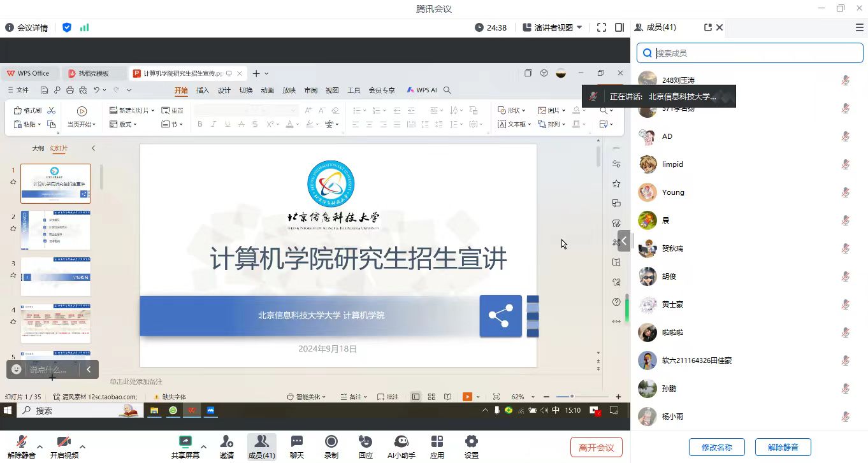Start recording with the 录制 icon
This screenshot has height=463, width=868.
(331, 442)
